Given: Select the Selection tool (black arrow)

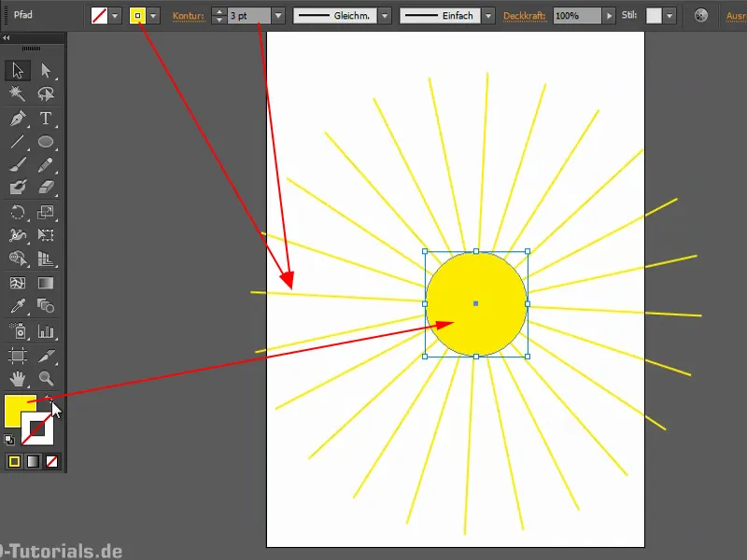Looking at the screenshot, I should [18, 71].
